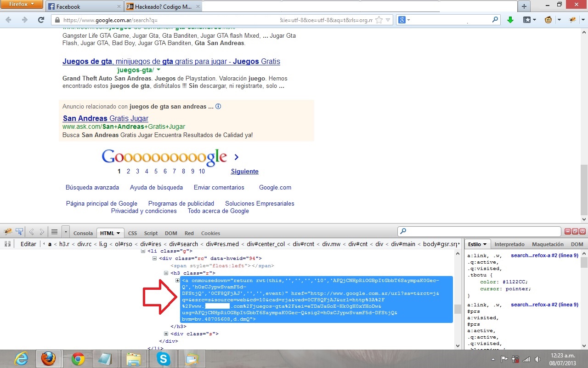The width and height of the screenshot is (588, 368).
Task: Switch to Maquetación side tab
Action: coord(548,244)
